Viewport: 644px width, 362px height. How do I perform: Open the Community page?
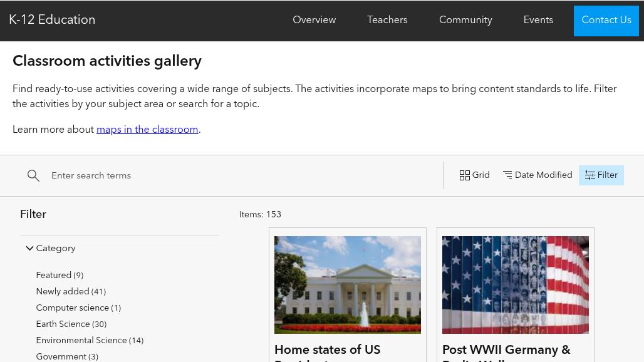pyautogui.click(x=465, y=20)
